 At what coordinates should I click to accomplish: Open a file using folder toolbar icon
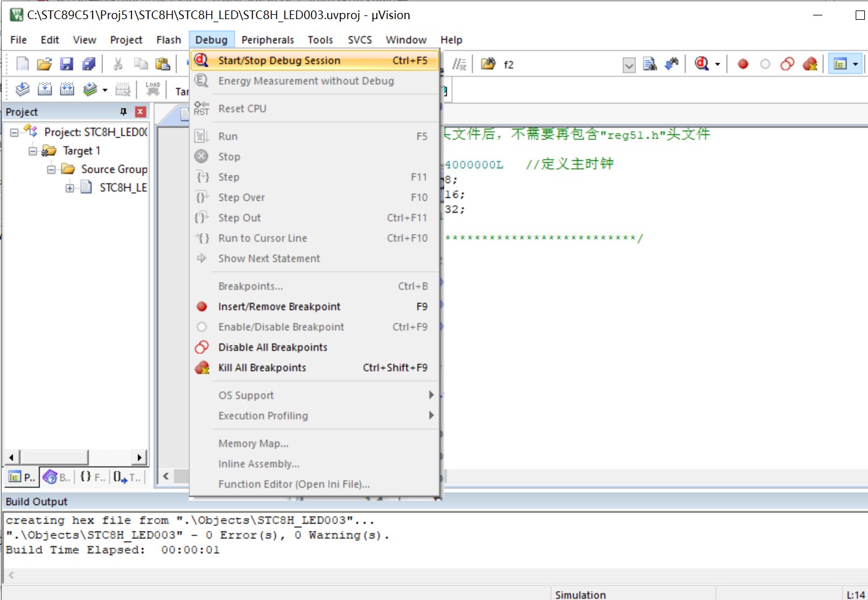[44, 64]
